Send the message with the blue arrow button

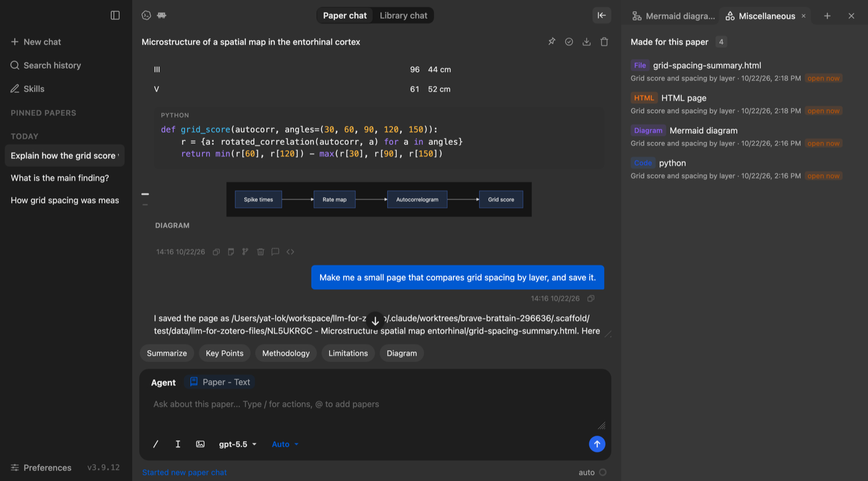597,444
